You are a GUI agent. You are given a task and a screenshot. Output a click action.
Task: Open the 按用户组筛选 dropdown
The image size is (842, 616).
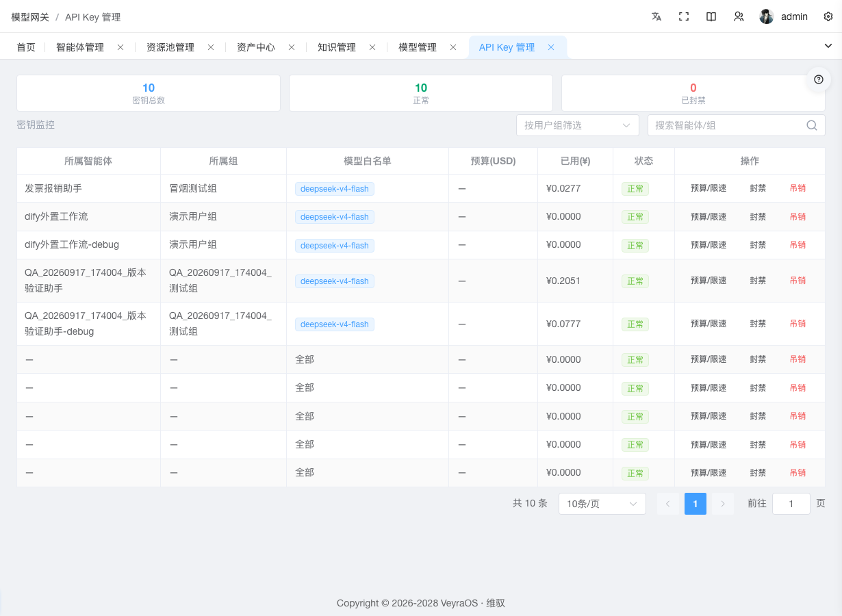tap(578, 125)
